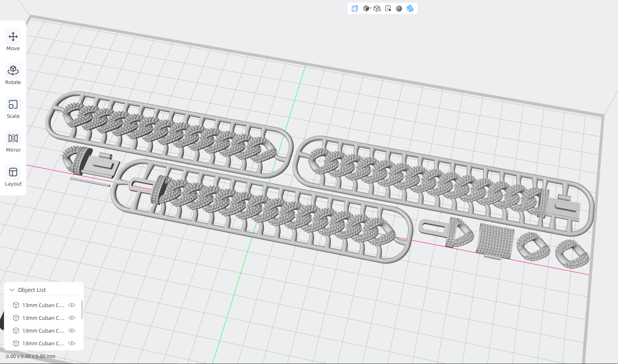Viewport: 618px width, 364px height.
Task: Click the gray sphere shading icon
Action: coord(399,8)
